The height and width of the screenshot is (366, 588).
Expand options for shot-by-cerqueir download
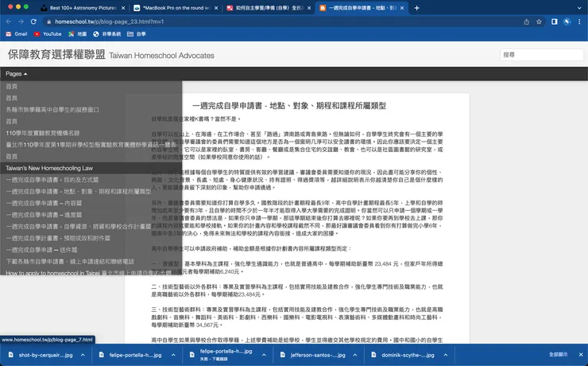pyautogui.click(x=83, y=355)
